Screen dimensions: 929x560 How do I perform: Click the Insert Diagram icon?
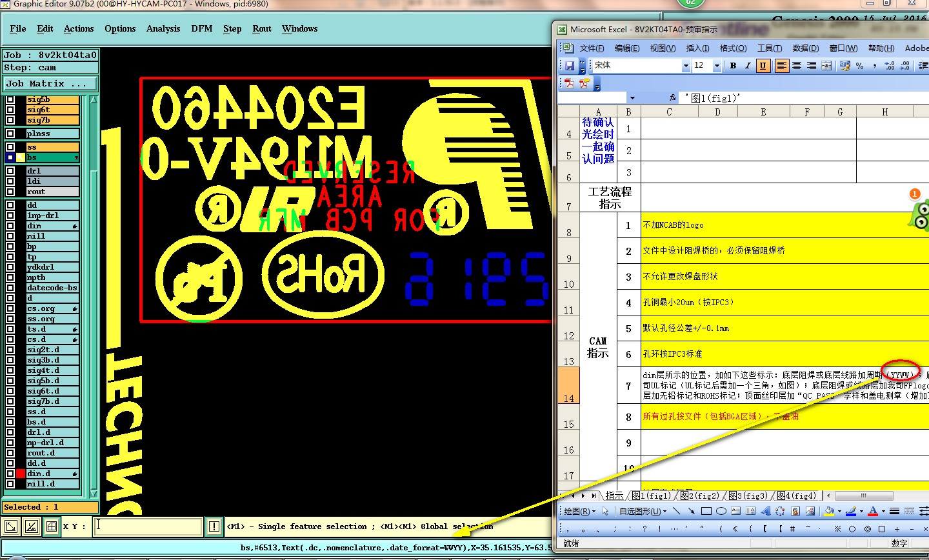pos(780,511)
